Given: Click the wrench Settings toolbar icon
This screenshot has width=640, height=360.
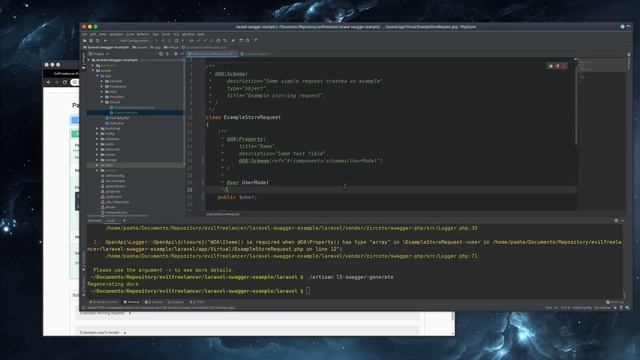Looking at the screenshot, I should click(233, 40).
